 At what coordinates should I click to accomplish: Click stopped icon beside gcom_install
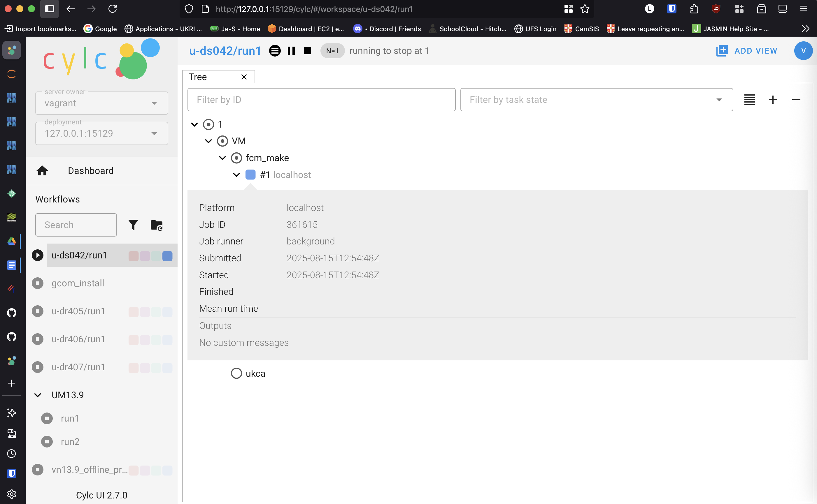coord(38,283)
